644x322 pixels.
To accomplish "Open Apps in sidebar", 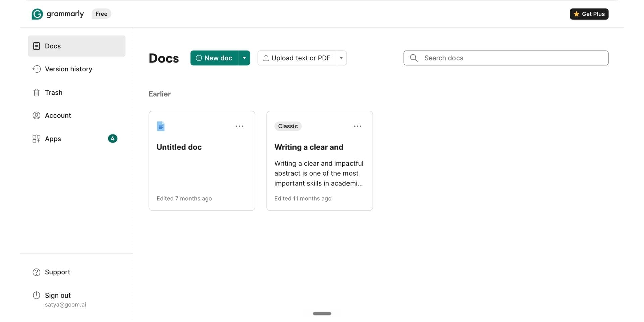I will click(76, 139).
